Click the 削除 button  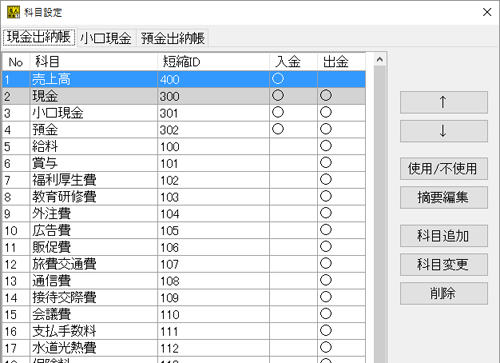click(x=444, y=293)
